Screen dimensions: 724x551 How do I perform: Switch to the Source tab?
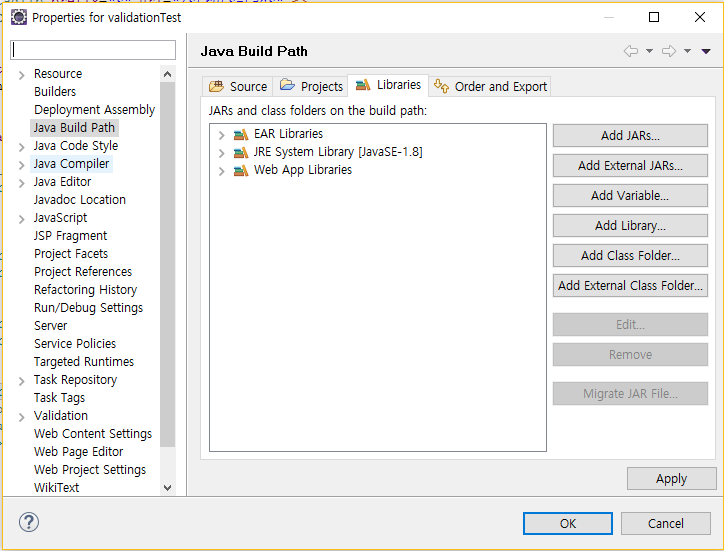pyautogui.click(x=238, y=86)
